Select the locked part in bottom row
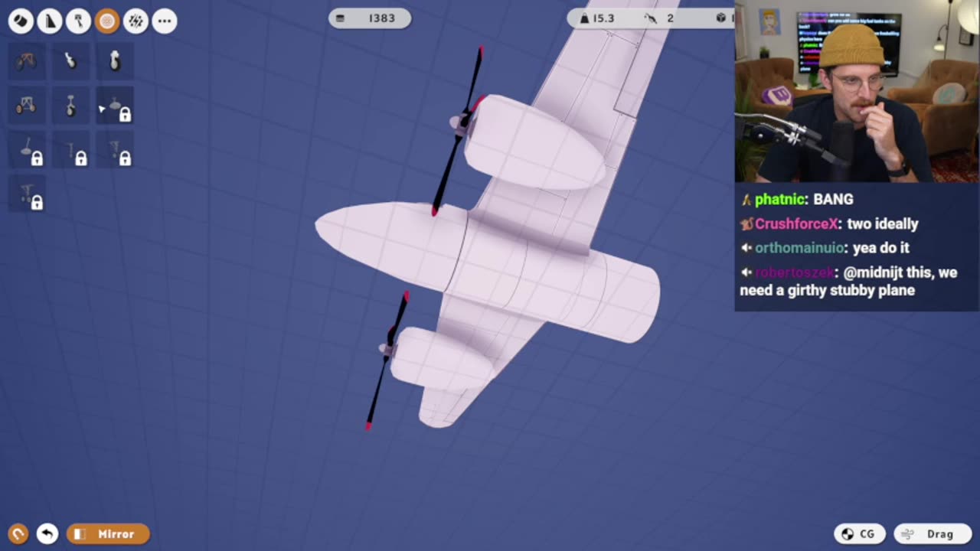This screenshot has width=980, height=551. 27,193
